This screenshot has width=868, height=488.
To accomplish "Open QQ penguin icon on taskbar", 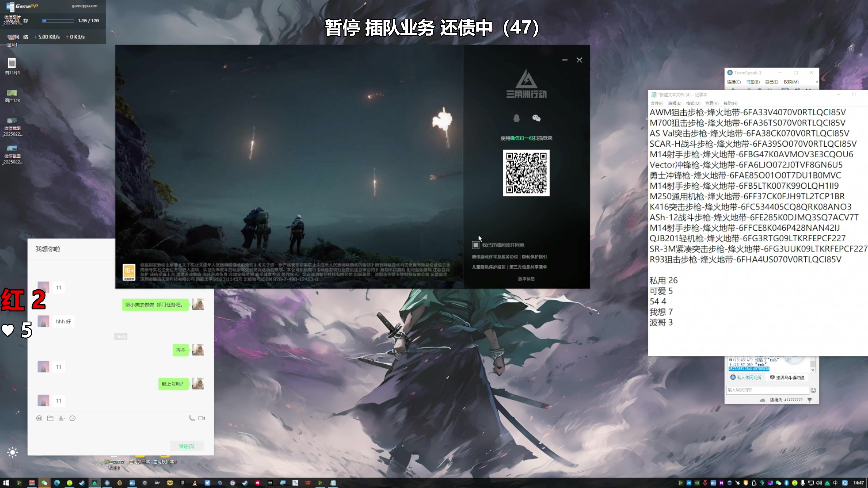I will click(x=195, y=483).
